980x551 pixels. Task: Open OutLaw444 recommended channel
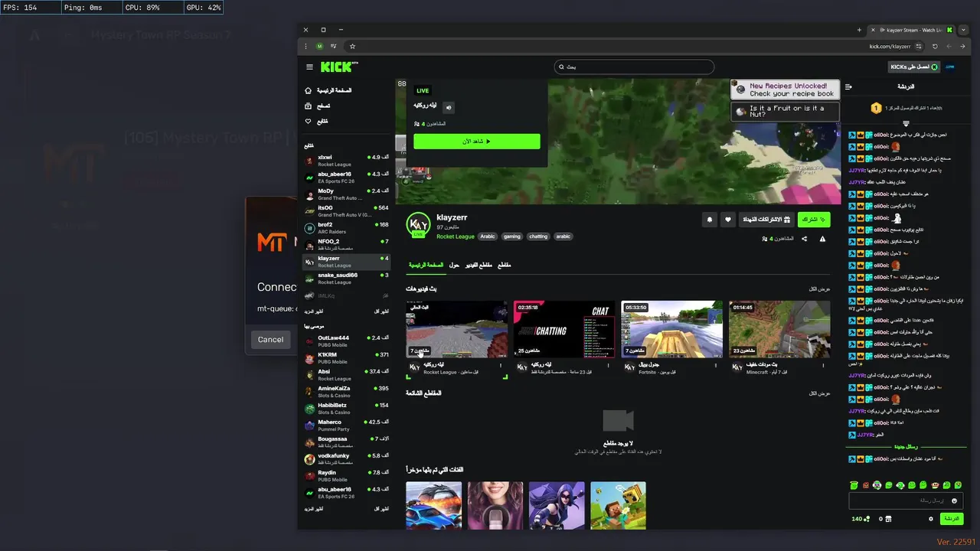(x=347, y=341)
